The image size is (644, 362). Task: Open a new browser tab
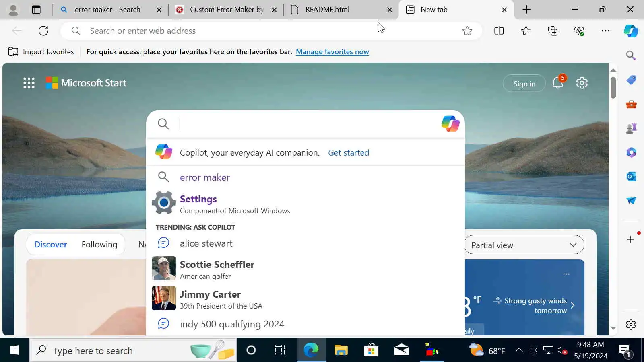tap(526, 10)
